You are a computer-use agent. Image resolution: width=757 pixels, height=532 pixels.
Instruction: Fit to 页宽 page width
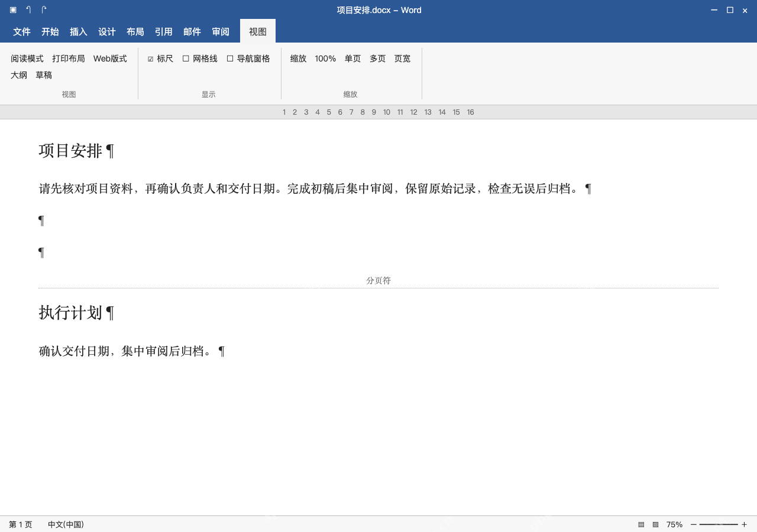403,59
